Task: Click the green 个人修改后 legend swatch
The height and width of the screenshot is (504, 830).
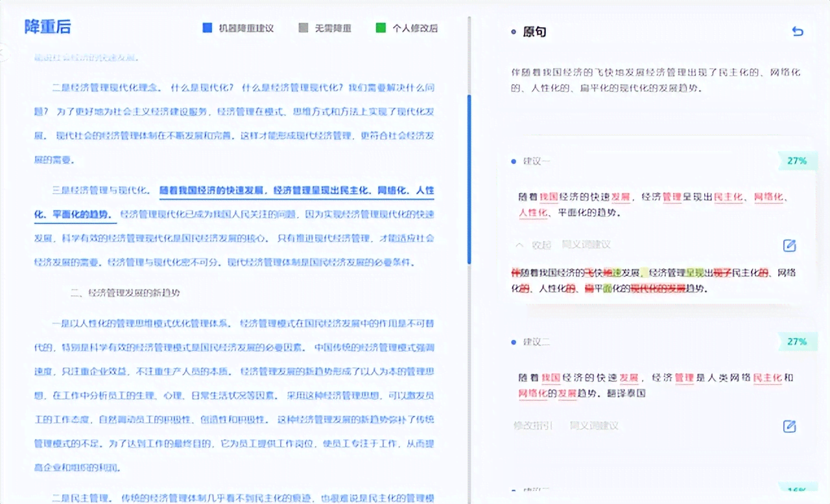Action: [381, 28]
